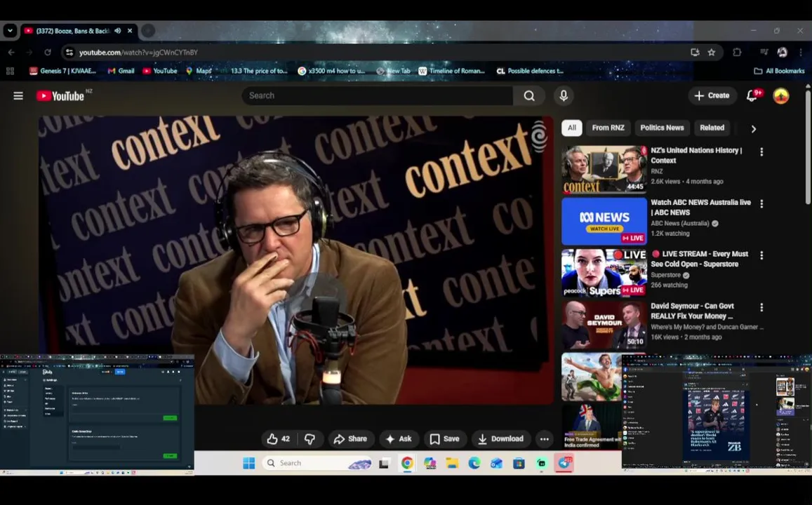Click the YouTube search input field
812x505 pixels.
(377, 95)
